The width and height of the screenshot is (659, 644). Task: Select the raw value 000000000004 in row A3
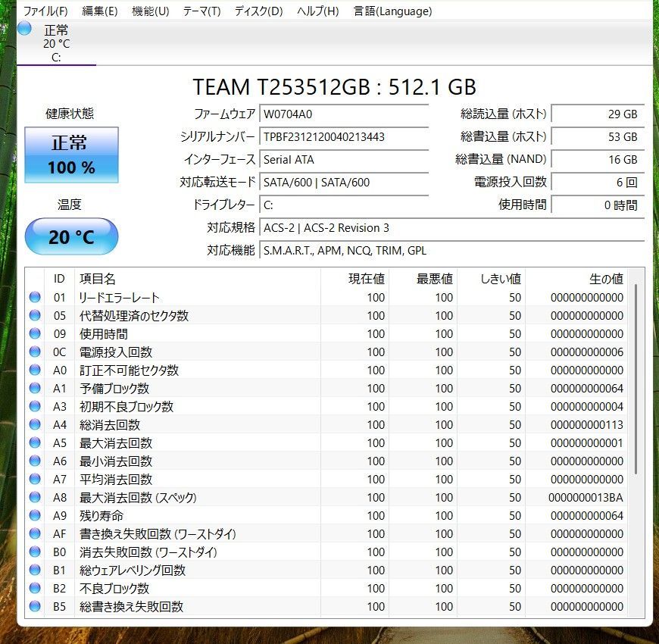(587, 407)
